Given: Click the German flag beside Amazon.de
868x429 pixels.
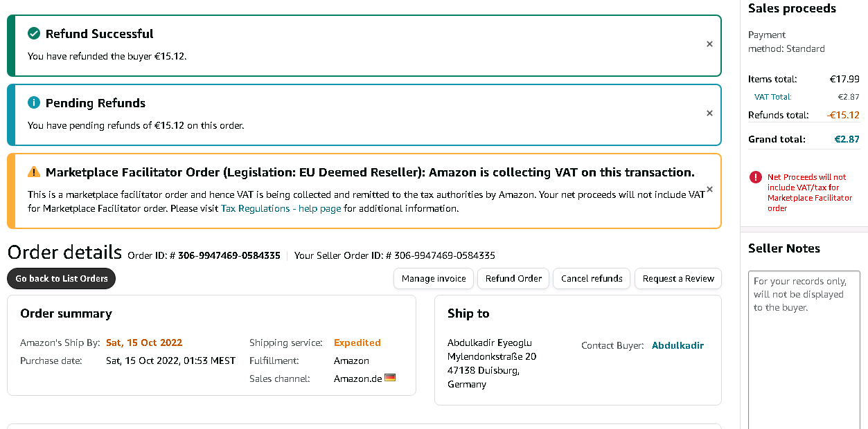Looking at the screenshot, I should [390, 378].
